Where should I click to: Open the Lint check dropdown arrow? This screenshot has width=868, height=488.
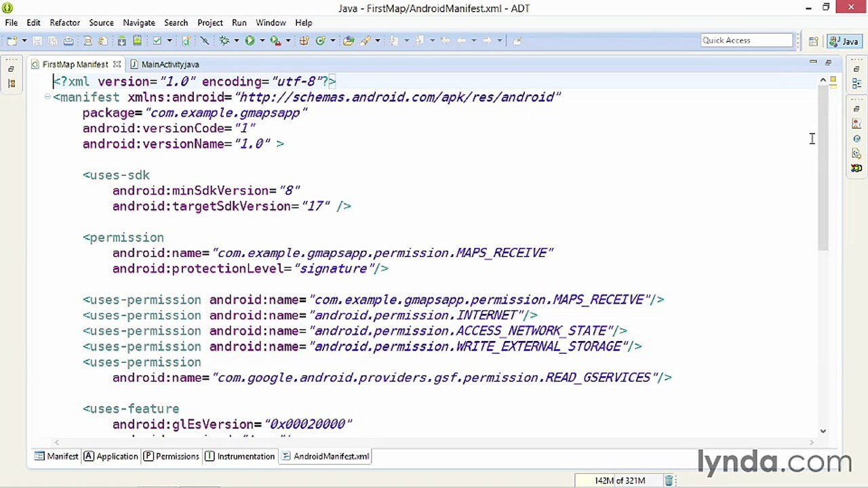tap(170, 41)
